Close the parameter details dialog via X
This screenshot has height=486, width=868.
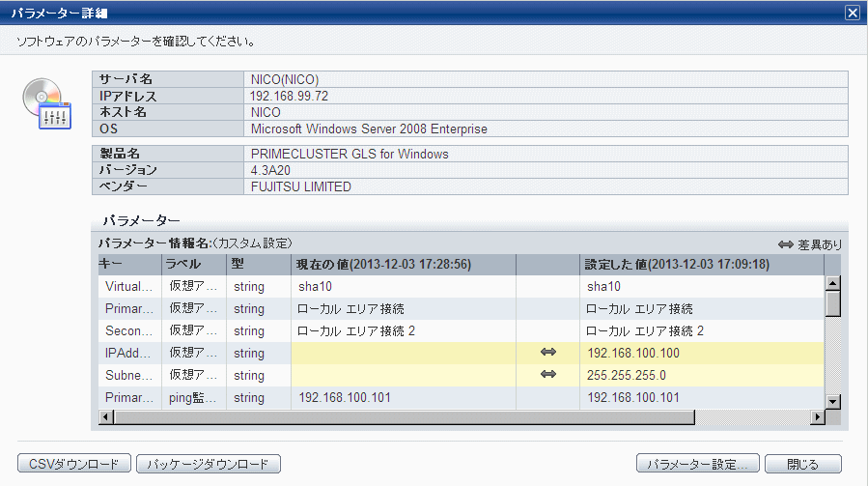(x=853, y=13)
